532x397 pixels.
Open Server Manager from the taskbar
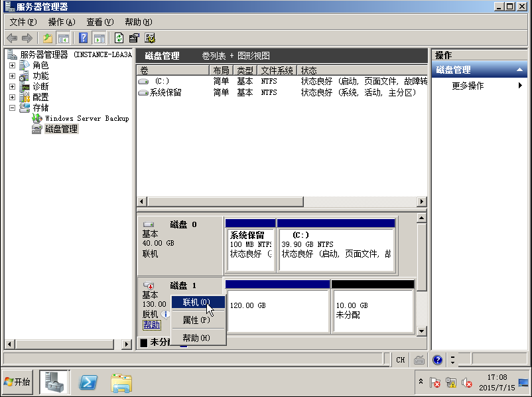(x=54, y=382)
